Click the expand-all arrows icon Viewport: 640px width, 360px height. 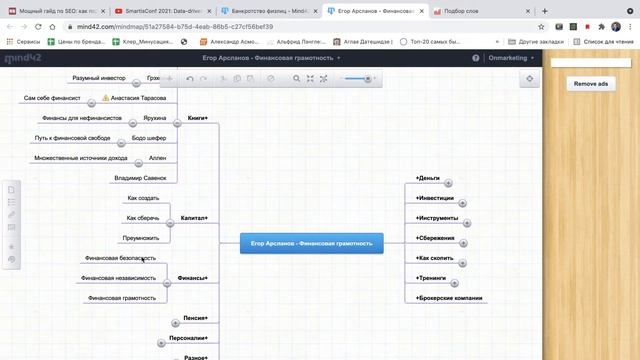[x=323, y=78]
